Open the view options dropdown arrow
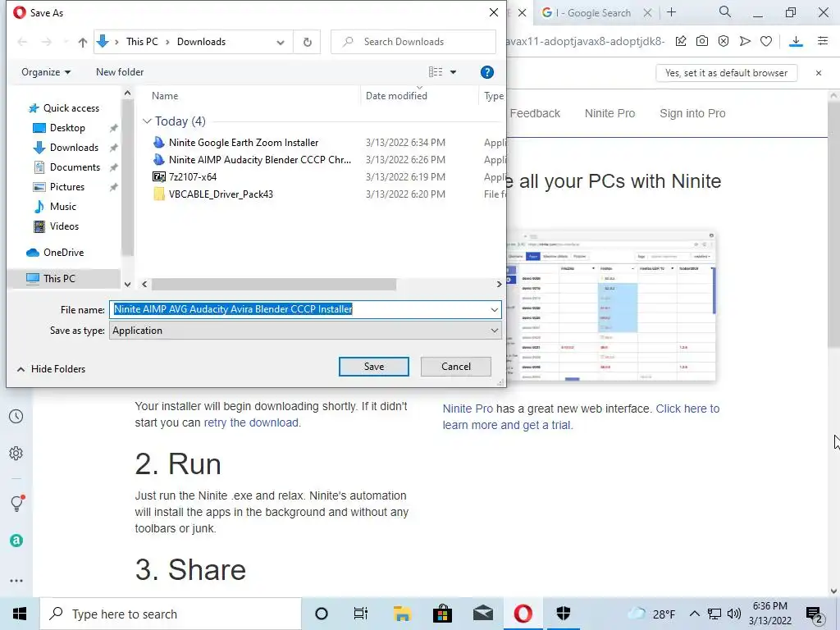The image size is (840, 630). tap(453, 72)
